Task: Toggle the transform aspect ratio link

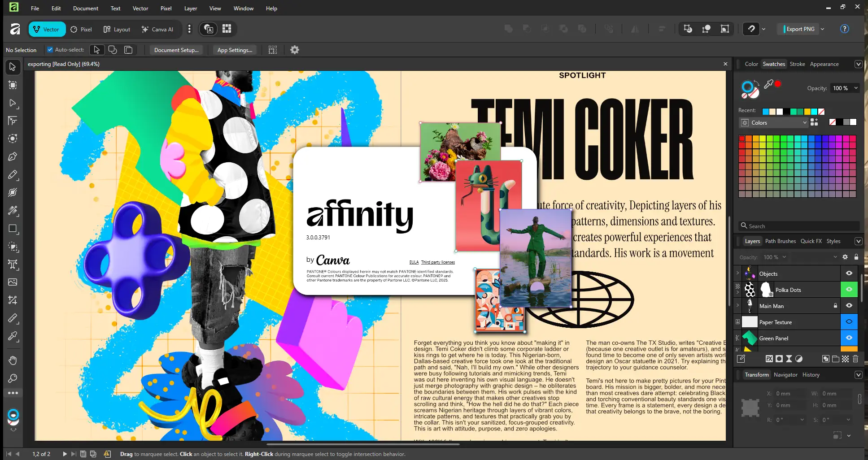Action: [x=859, y=399]
